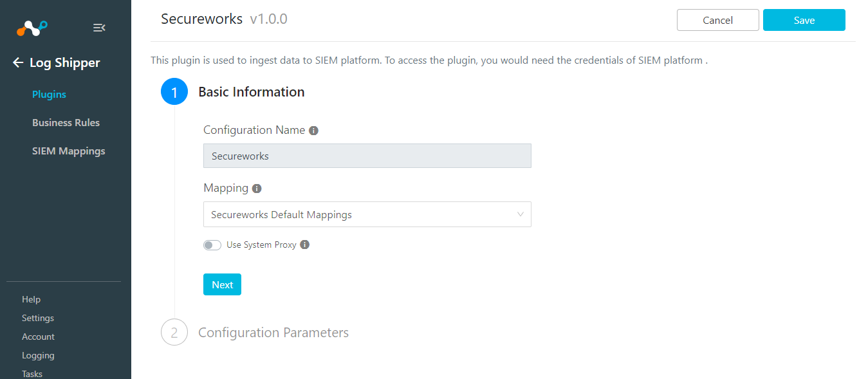Viewport: 868px width, 379px height.
Task: Open SIEM Mappings section
Action: pyautogui.click(x=68, y=151)
